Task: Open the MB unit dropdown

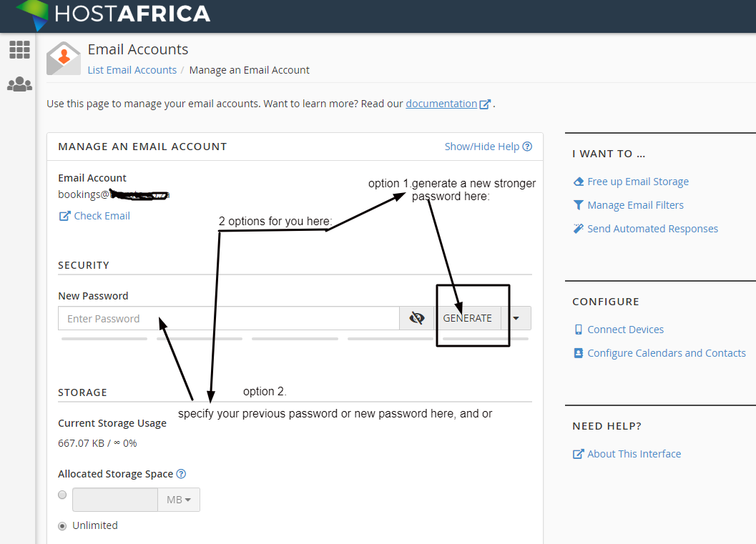Action: (x=179, y=500)
